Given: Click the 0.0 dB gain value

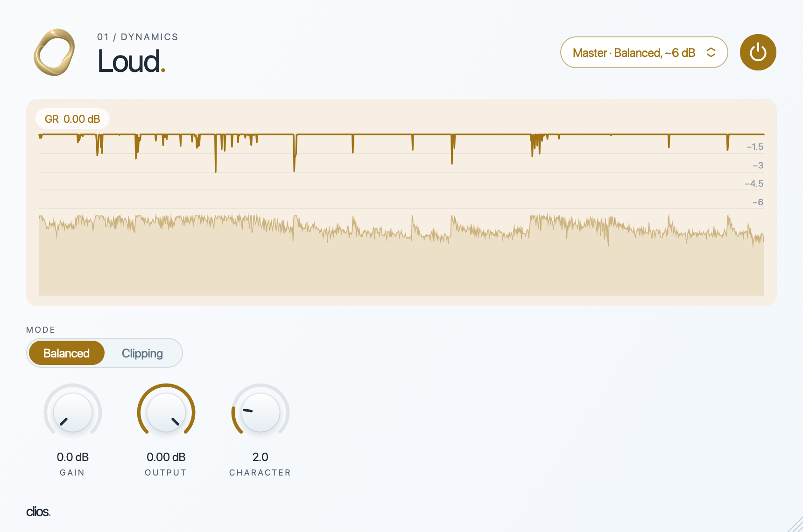Looking at the screenshot, I should click(73, 457).
